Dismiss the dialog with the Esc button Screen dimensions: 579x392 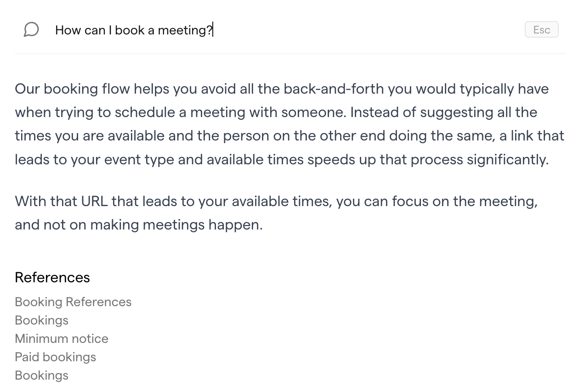point(541,30)
